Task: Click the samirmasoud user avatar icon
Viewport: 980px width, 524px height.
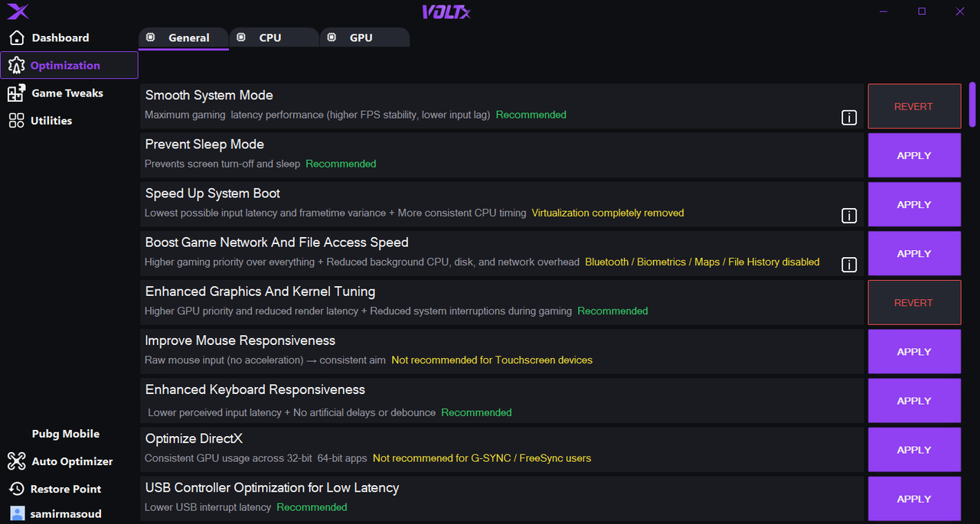Action: point(17,513)
